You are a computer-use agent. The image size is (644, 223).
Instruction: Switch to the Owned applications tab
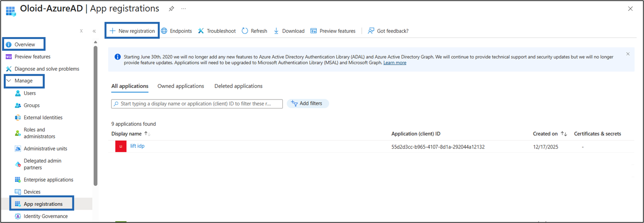click(x=181, y=86)
